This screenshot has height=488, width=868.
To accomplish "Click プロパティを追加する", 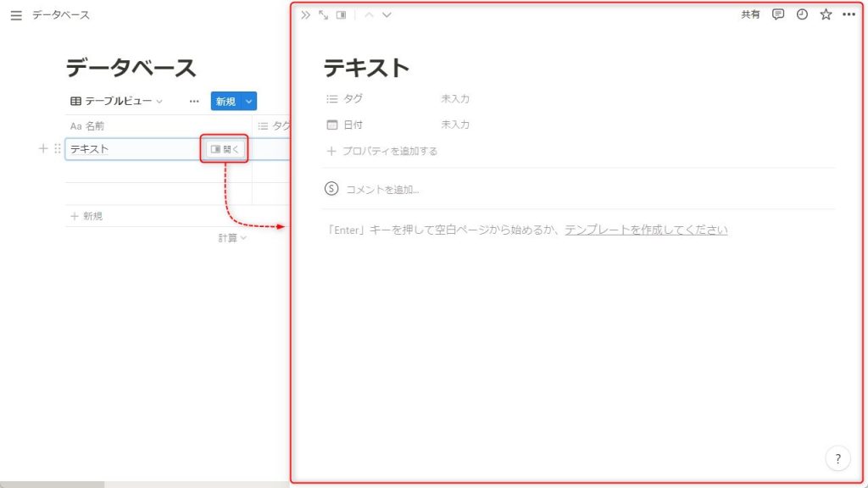I will 382,151.
